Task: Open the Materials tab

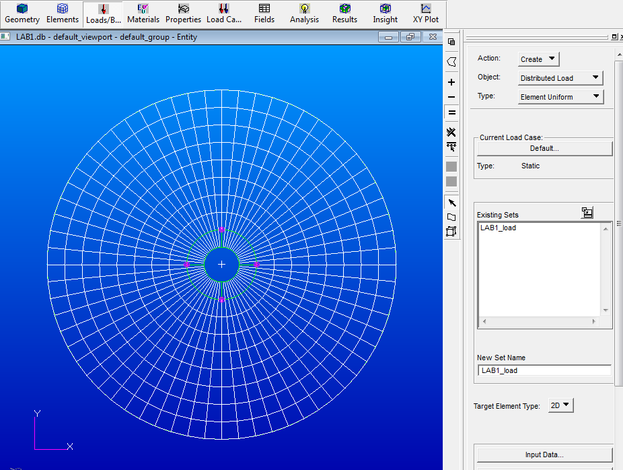Action: coord(143,13)
